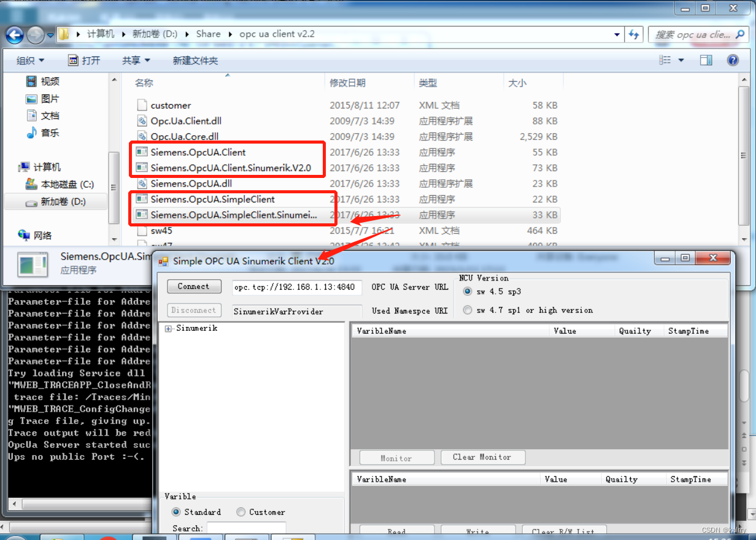Click the Connect button in Sinumerik Client
The image size is (756, 540).
coord(193,287)
